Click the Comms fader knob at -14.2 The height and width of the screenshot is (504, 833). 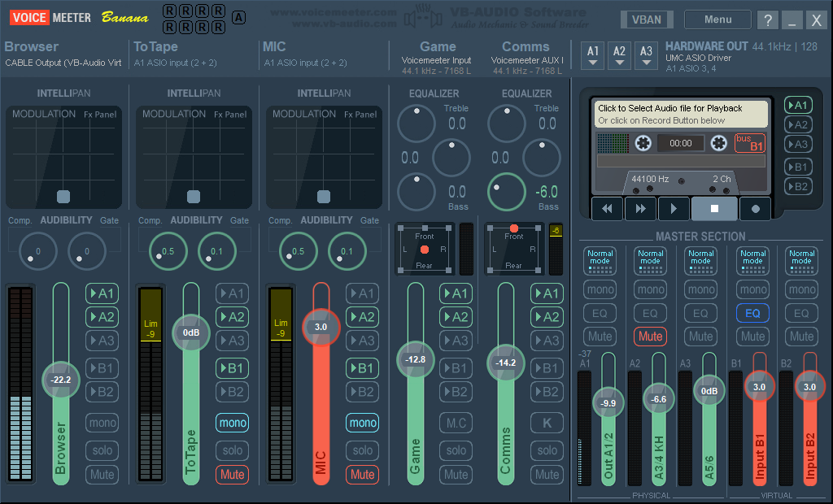pos(505,363)
